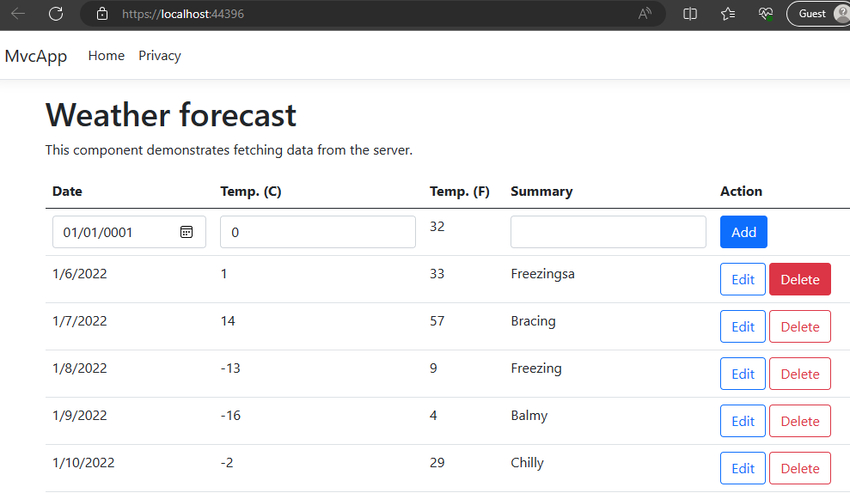Open the Read aloud icon
The image size is (850, 493).
tap(644, 14)
